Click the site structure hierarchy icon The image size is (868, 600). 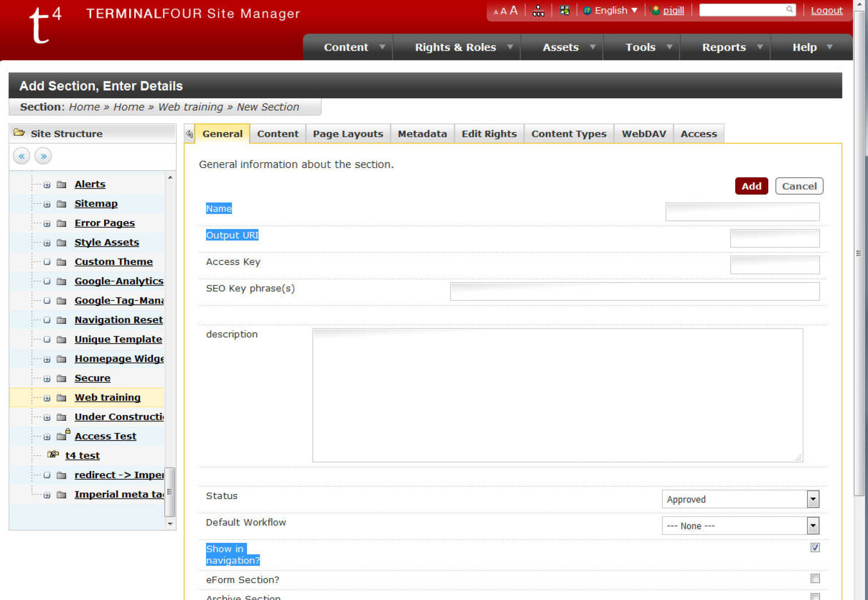click(x=538, y=11)
